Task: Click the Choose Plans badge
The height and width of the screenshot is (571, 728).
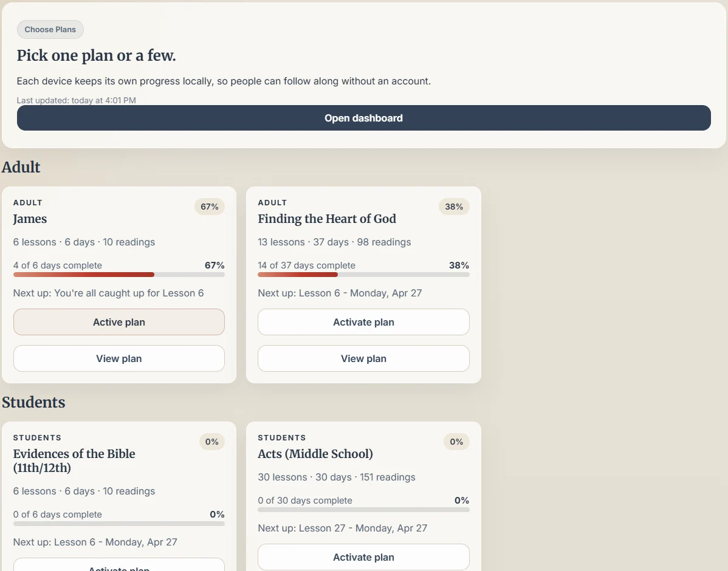Action: [50, 29]
